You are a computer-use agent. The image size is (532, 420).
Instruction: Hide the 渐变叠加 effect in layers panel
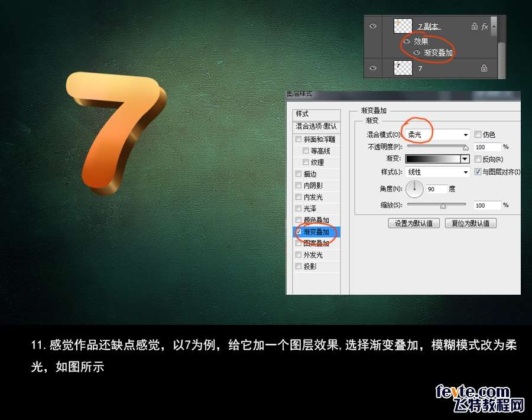[x=416, y=53]
